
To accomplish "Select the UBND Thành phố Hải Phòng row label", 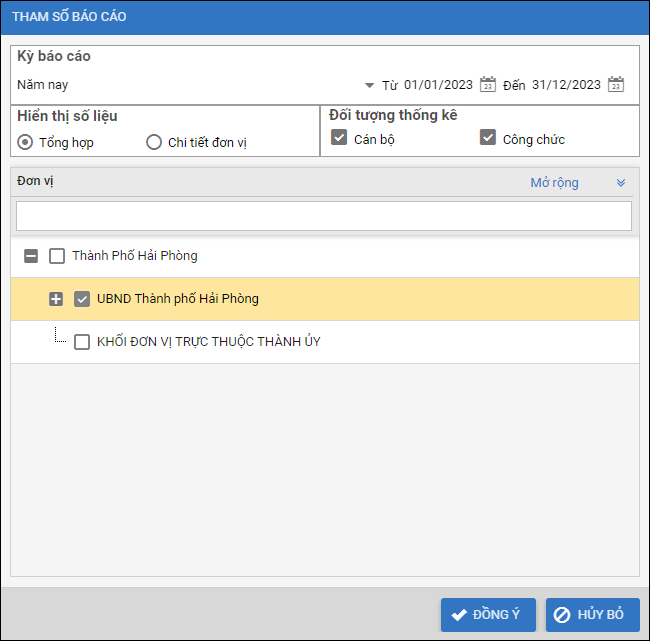I will click(177, 299).
